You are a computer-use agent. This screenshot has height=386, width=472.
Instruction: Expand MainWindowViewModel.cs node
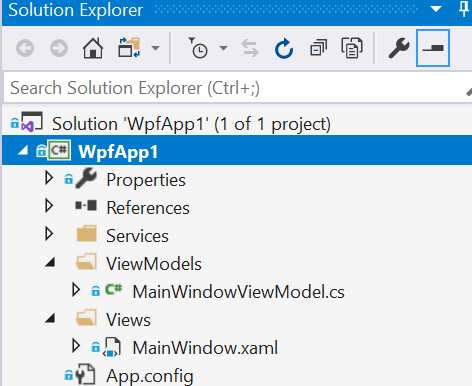[x=76, y=290]
